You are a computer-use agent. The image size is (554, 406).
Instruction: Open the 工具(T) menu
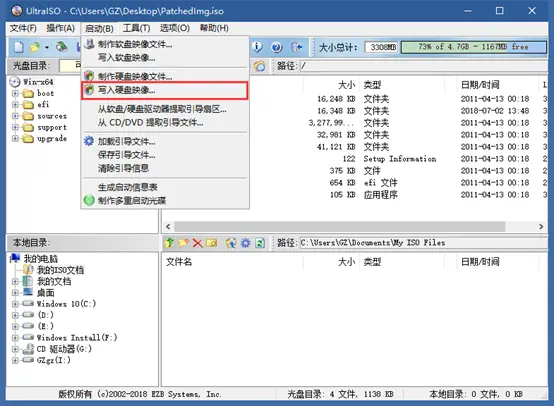136,28
